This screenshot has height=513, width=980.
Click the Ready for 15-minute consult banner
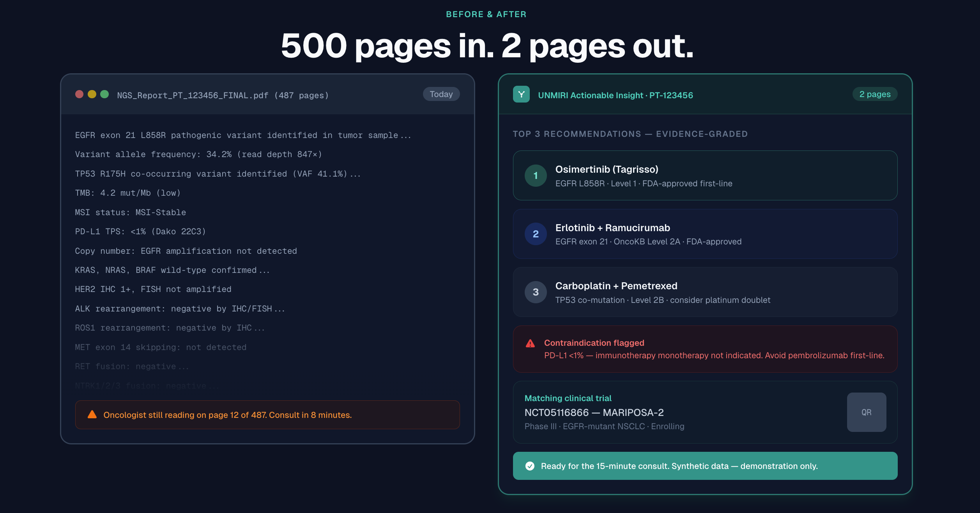tap(705, 466)
